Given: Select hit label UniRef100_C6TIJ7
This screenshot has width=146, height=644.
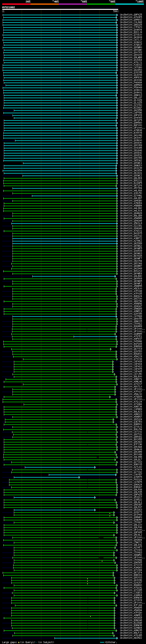Looking at the screenshot, I should click(x=131, y=40).
